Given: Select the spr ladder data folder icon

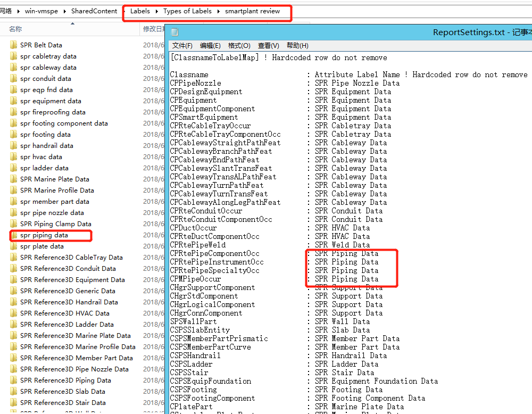Looking at the screenshot, I should [x=14, y=168].
